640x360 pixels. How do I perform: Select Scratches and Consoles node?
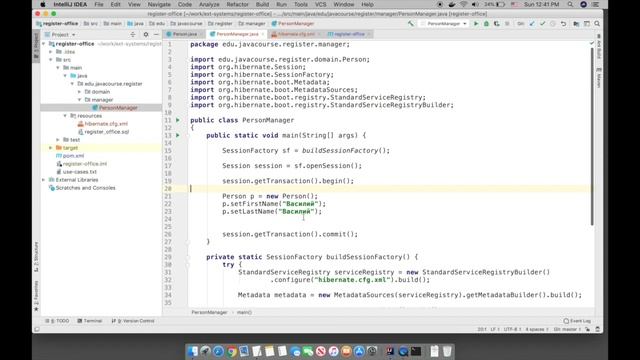[82, 188]
